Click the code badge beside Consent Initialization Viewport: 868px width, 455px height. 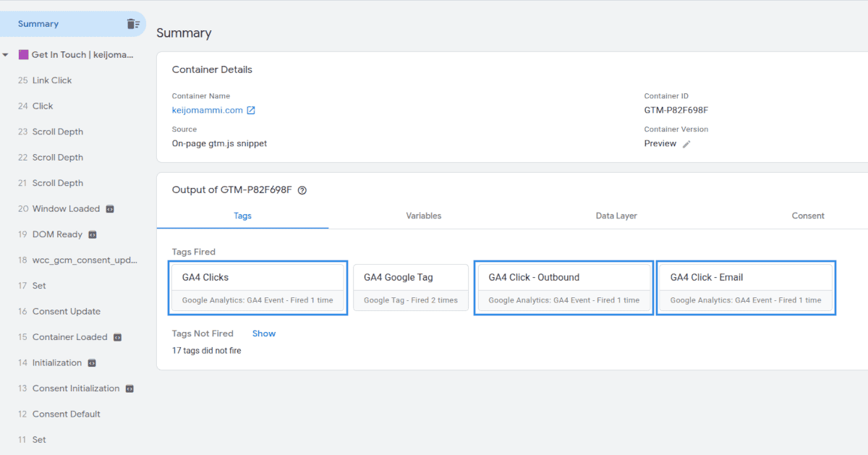(129, 388)
